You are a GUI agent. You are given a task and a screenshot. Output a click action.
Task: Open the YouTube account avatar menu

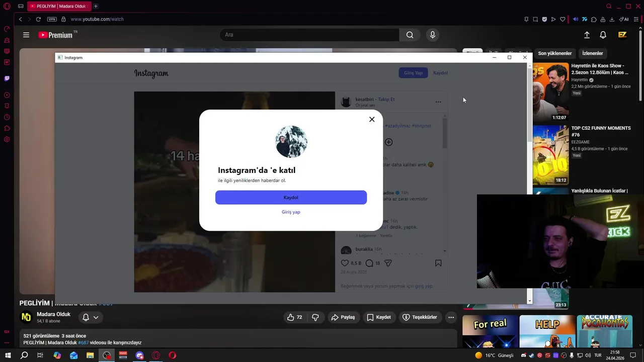pos(622,35)
